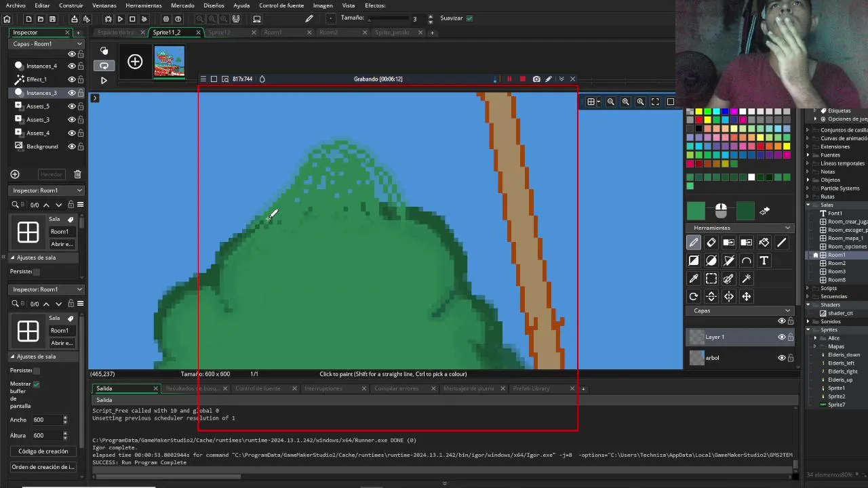Select the Pencil tool in Herramientas
868x488 pixels.
tap(694, 243)
